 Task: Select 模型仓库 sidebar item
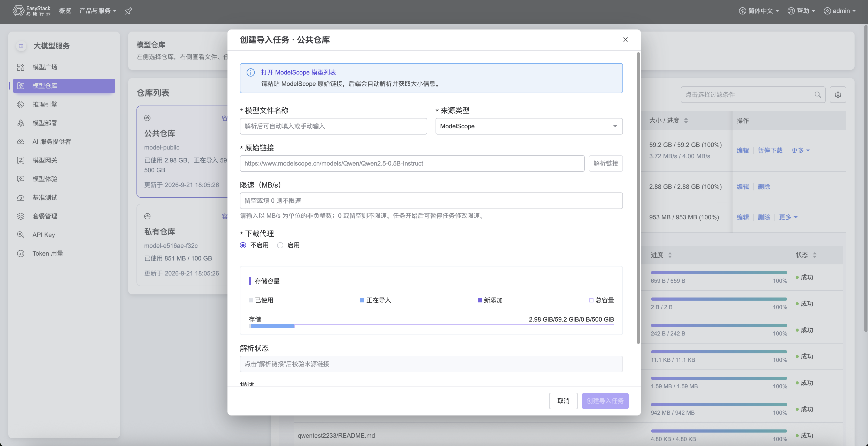click(64, 86)
